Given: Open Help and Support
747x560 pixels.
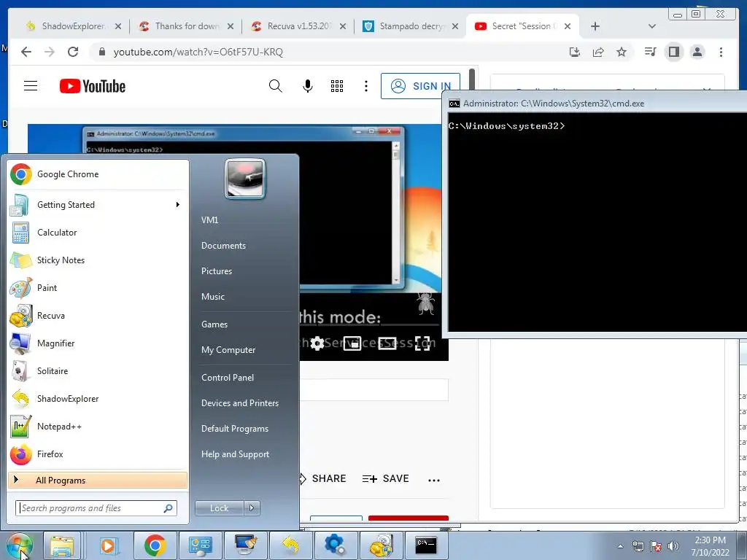Looking at the screenshot, I should click(x=236, y=454).
